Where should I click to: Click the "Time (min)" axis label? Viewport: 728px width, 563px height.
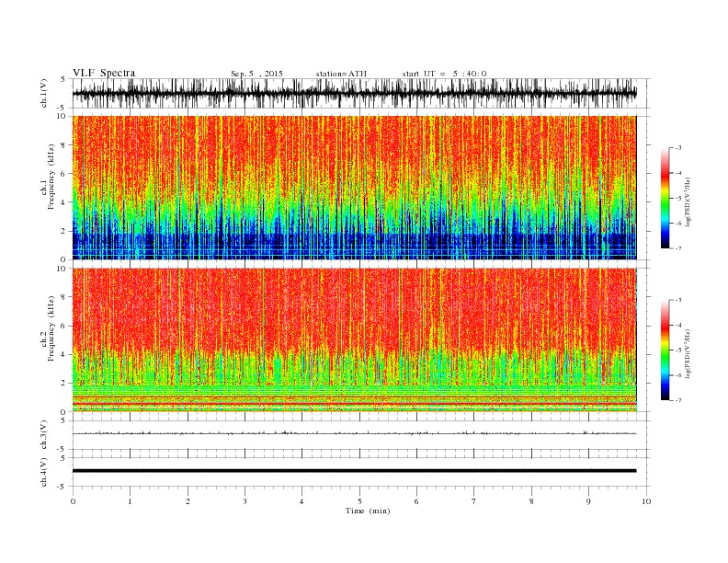[x=368, y=511]
